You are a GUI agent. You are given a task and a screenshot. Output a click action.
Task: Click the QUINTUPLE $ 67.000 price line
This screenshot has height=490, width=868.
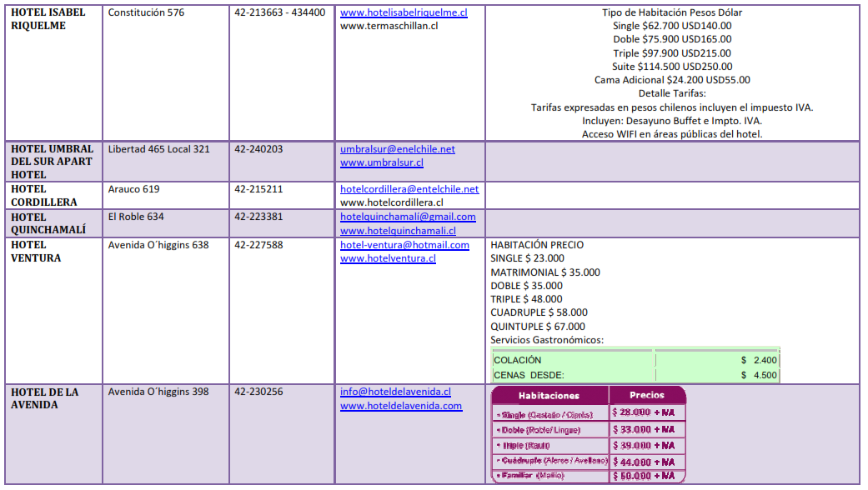(x=538, y=327)
